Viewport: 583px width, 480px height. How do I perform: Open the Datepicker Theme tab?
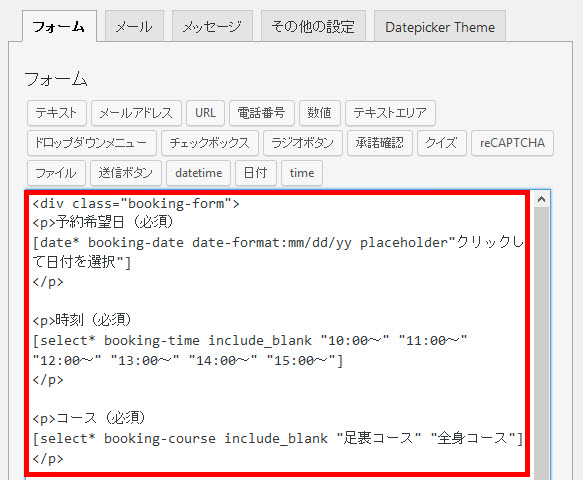coord(440,26)
